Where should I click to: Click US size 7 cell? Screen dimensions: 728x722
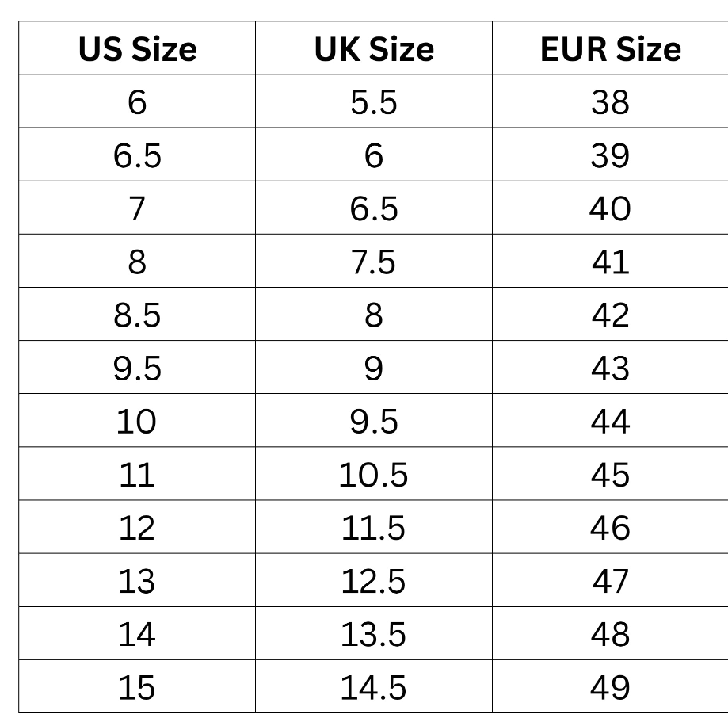pos(137,208)
